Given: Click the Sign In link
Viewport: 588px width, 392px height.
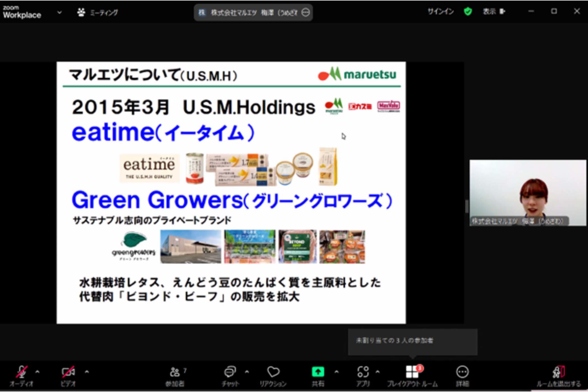Looking at the screenshot, I should pos(440,12).
